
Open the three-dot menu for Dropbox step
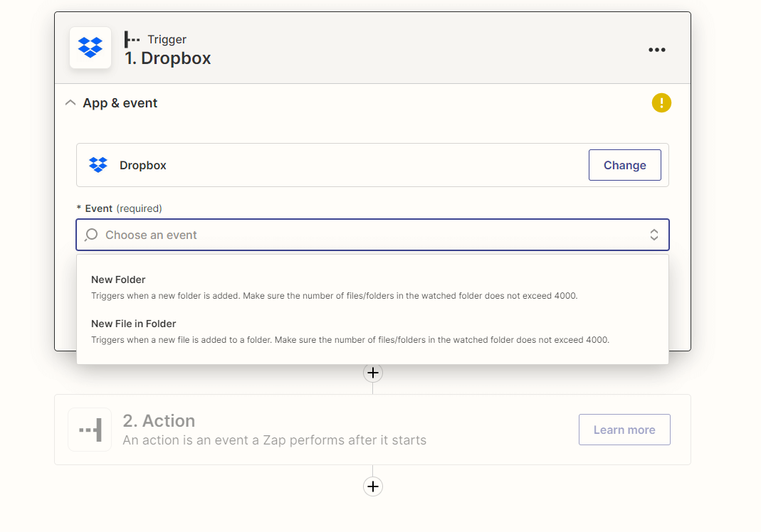tap(656, 49)
